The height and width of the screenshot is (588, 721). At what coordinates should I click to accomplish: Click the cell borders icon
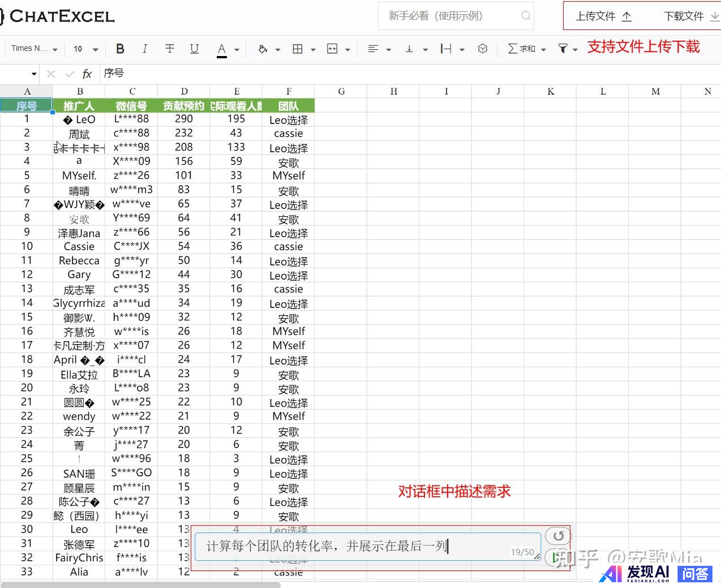click(298, 49)
